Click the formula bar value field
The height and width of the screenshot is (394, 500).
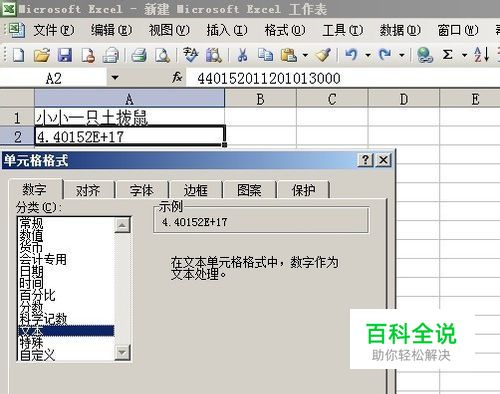(x=343, y=78)
